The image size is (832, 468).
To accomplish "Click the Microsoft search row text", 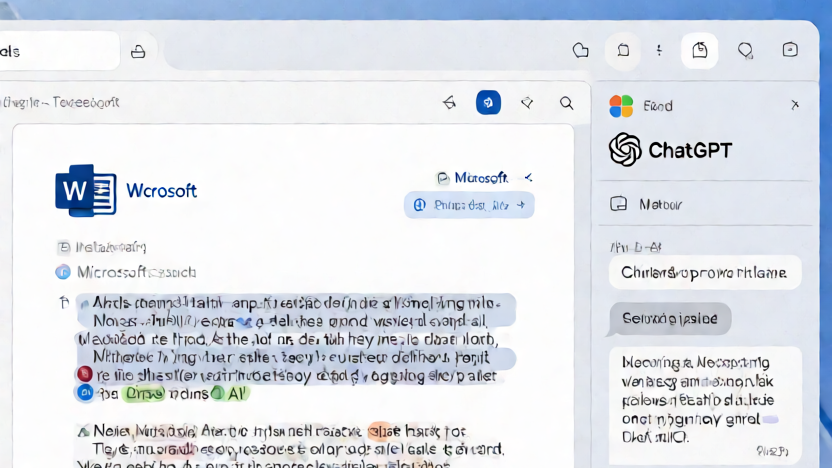I will coord(136,272).
